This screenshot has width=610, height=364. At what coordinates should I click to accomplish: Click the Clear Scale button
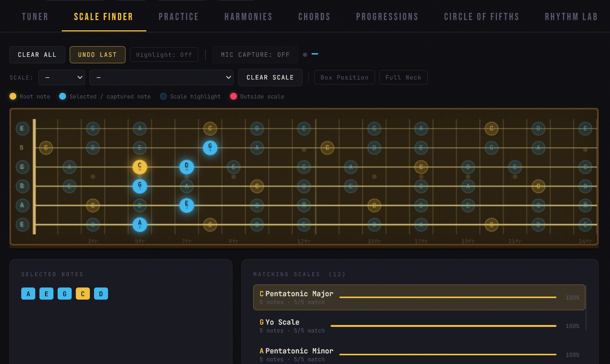tap(270, 77)
